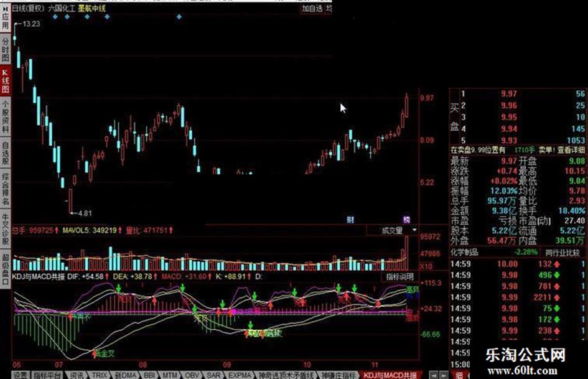The height and width of the screenshot is (379, 588).
Task: Click the 买盘 level 3 price 9.95
Action: coord(509,117)
